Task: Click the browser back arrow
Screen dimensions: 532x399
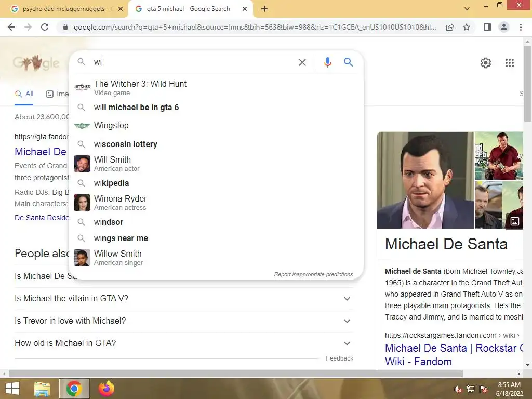Action: 11,27
